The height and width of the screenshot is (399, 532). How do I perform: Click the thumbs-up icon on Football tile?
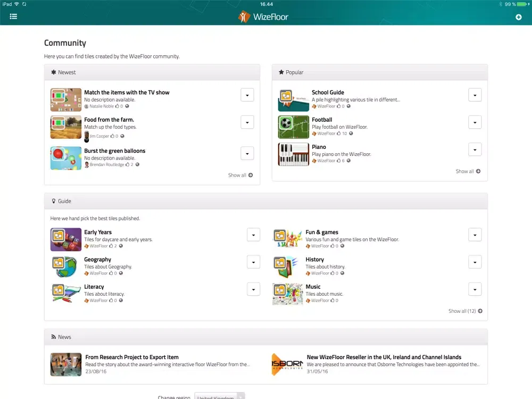point(338,134)
